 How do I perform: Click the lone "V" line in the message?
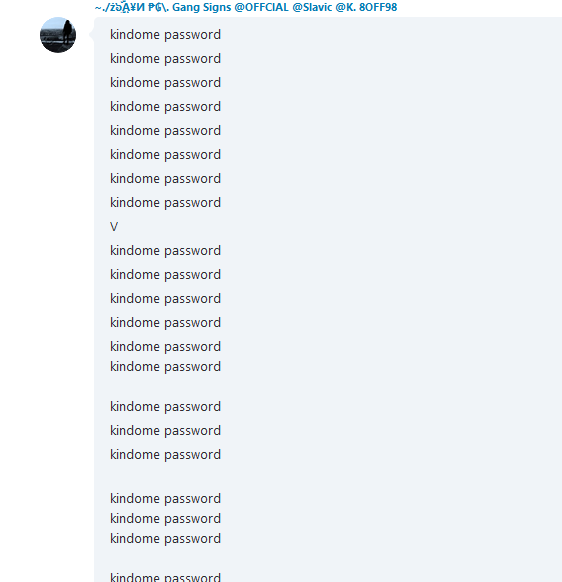tap(114, 226)
